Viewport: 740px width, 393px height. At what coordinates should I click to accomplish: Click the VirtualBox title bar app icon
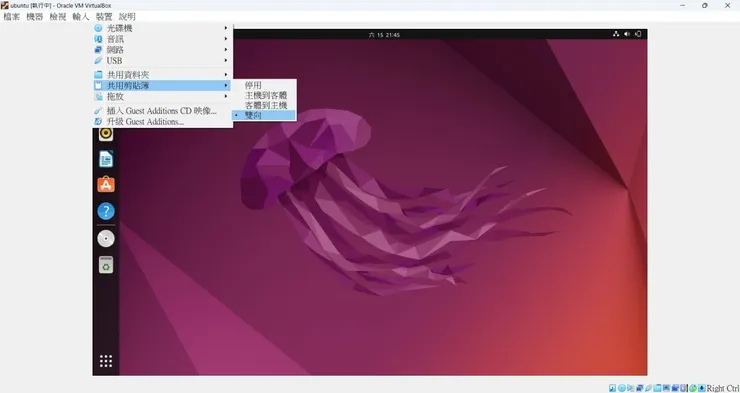(x=4, y=5)
